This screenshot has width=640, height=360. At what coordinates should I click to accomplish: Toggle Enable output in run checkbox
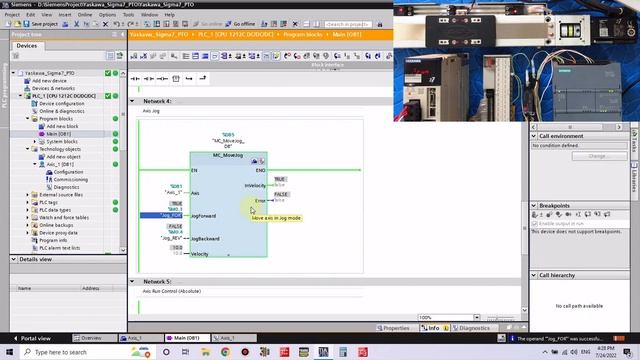pos(535,224)
